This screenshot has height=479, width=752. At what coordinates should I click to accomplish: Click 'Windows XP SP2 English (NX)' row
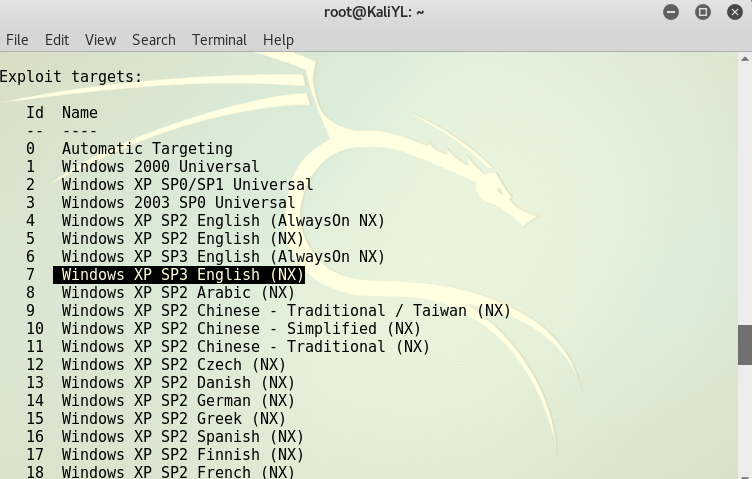(x=165, y=239)
